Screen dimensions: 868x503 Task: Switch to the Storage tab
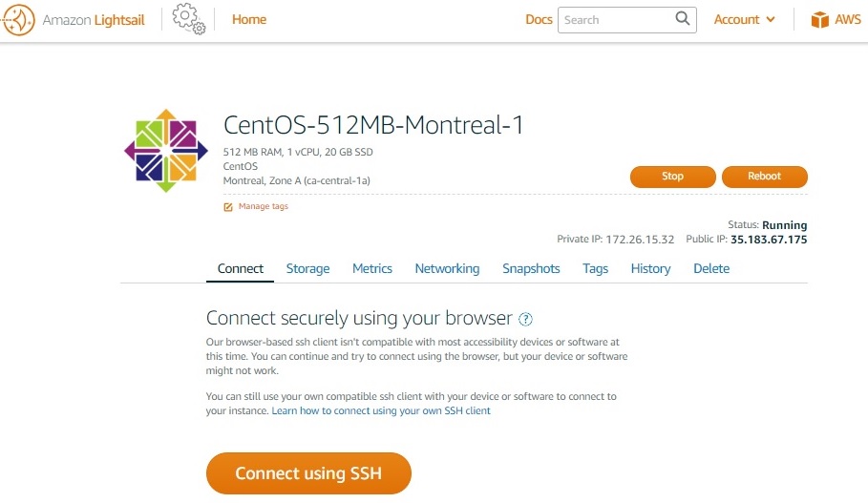pos(307,269)
